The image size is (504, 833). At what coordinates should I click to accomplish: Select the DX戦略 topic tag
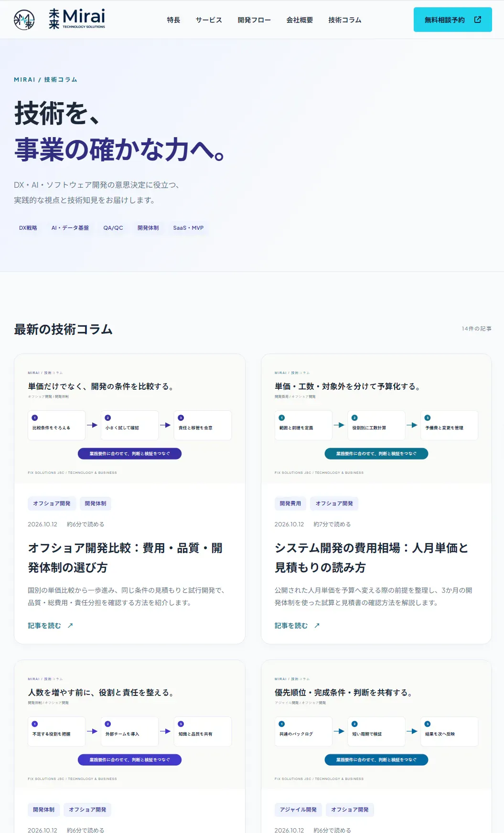[28, 228]
